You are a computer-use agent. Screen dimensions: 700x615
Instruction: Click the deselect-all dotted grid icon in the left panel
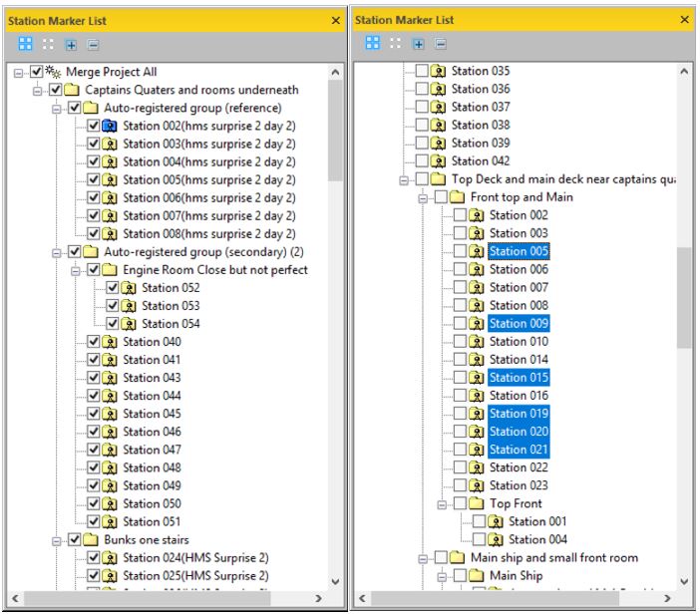[48, 44]
